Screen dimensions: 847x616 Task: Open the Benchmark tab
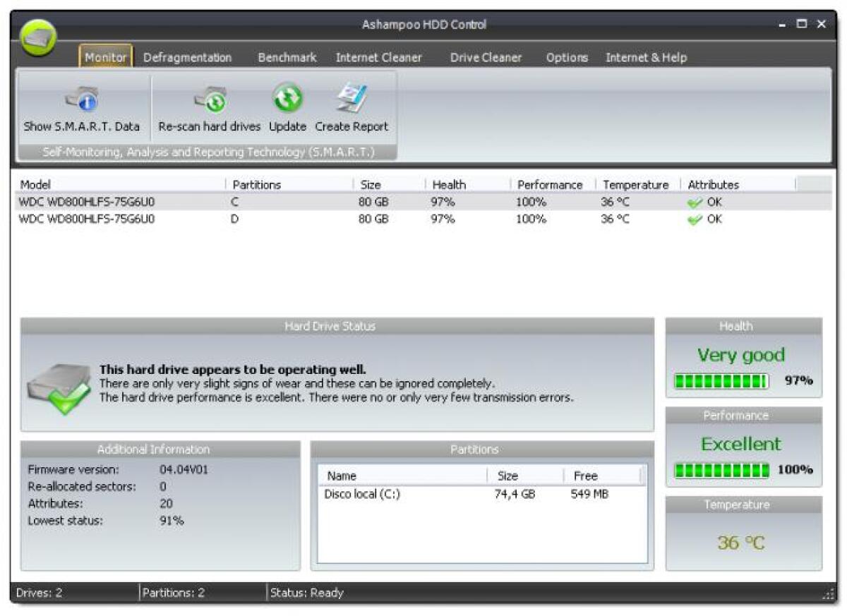coord(287,57)
